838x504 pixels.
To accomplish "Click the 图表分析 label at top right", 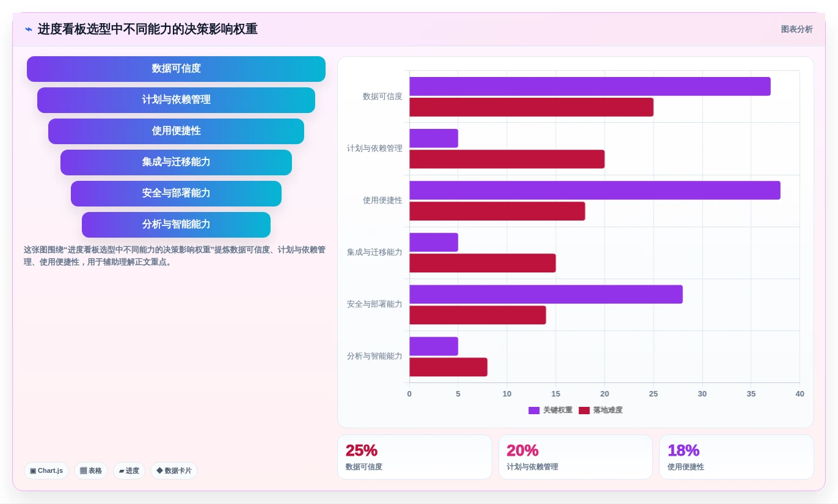I will pyautogui.click(x=796, y=29).
